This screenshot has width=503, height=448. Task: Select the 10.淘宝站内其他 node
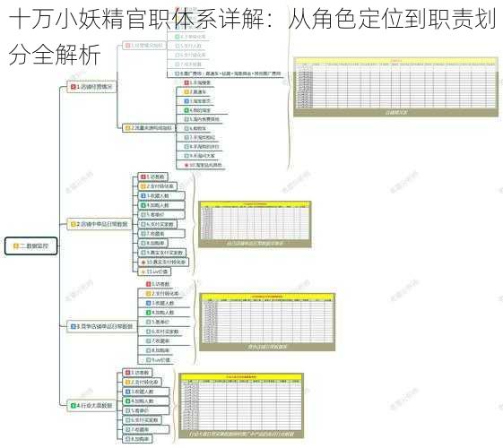[x=202, y=165]
